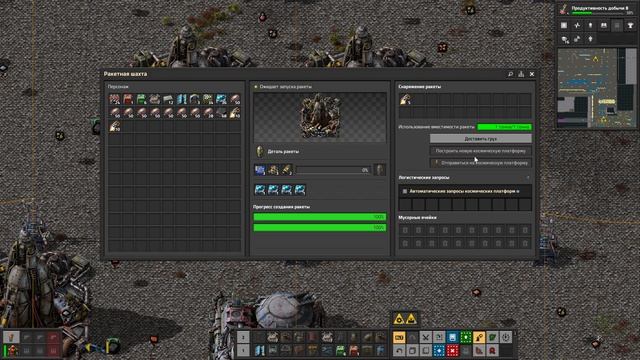Select the blue item in lower quickbar's first slot

coord(260,350)
